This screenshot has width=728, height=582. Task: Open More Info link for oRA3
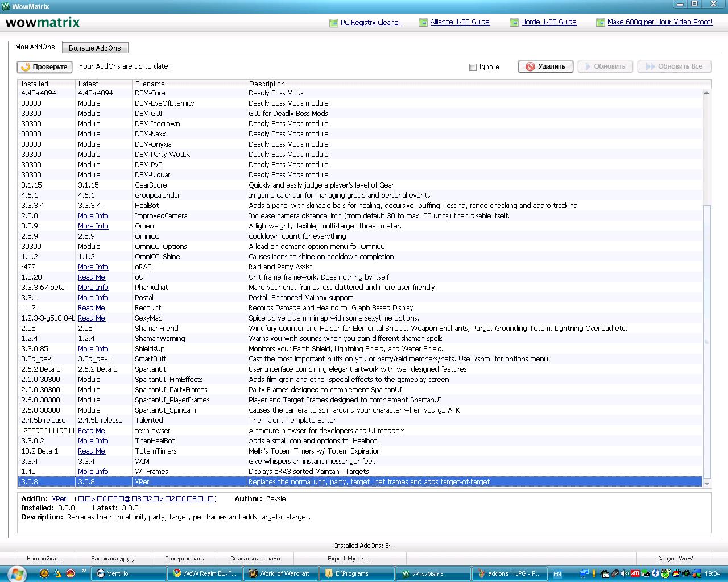click(x=93, y=267)
